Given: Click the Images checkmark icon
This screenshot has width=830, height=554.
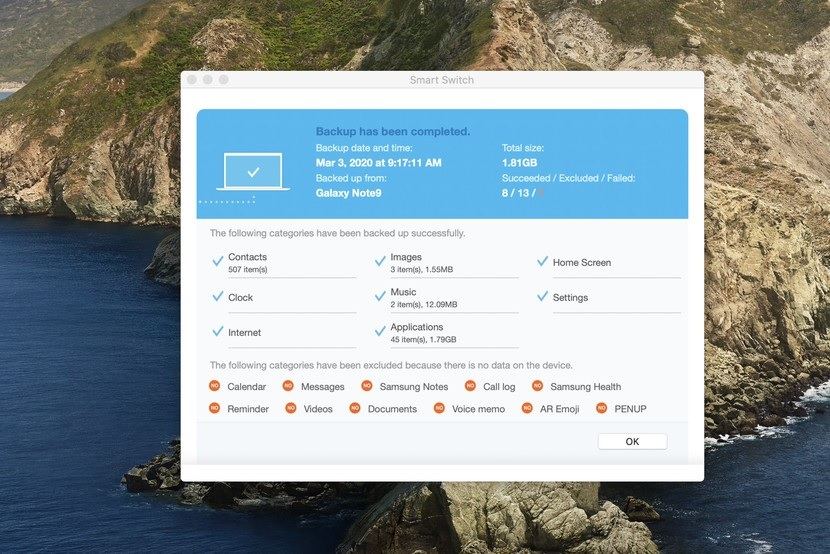Looking at the screenshot, I should click(380, 262).
